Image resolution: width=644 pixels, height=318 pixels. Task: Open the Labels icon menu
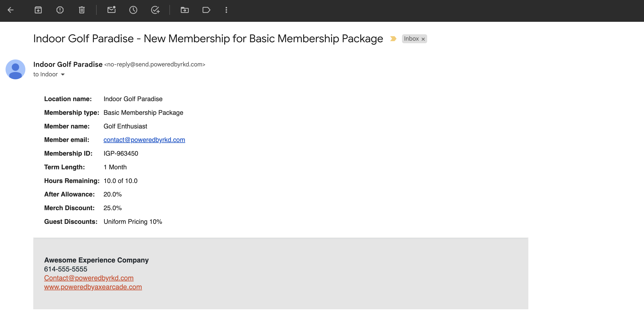coord(206,10)
